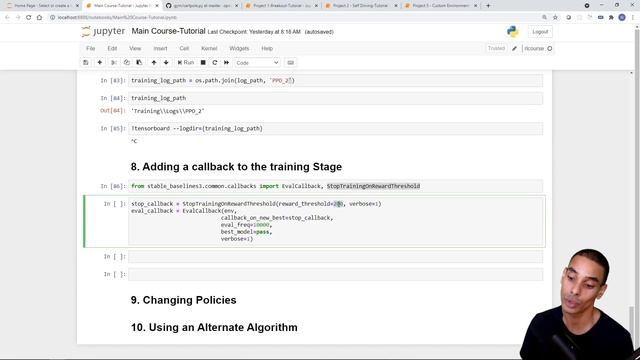640x360 pixels.
Task: Click the eval_freq=10000 line
Action: (x=246, y=225)
